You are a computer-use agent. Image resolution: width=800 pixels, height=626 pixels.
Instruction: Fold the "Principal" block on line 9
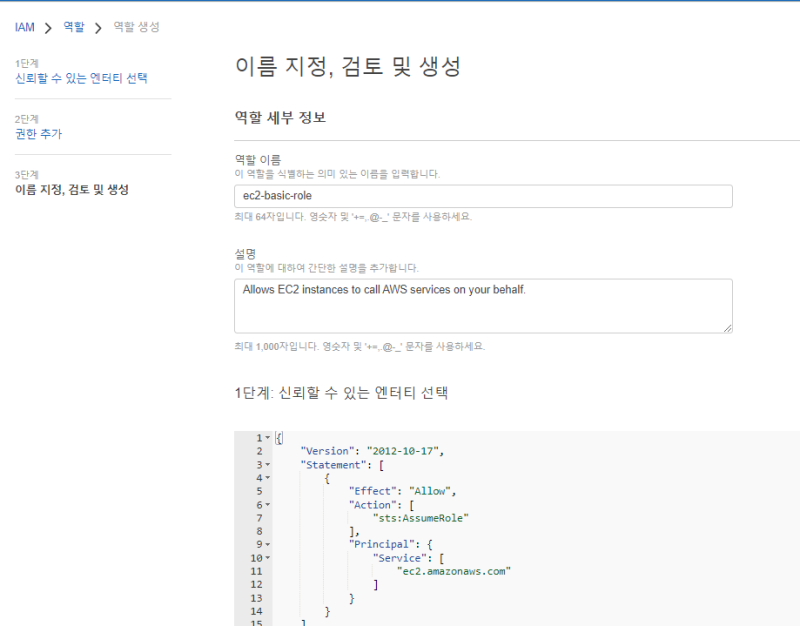coord(267,545)
